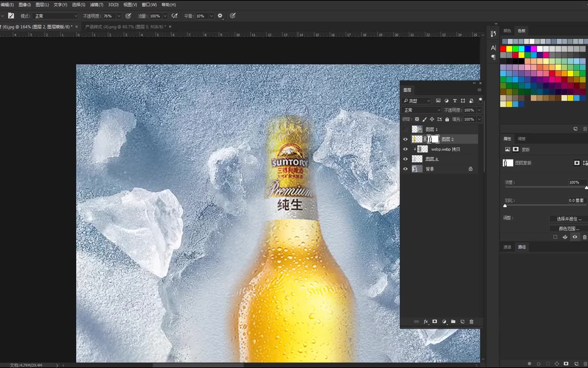The height and width of the screenshot is (368, 588).
Task: Collapse Layers panel double arrows
Action: pyautogui.click(x=474, y=83)
